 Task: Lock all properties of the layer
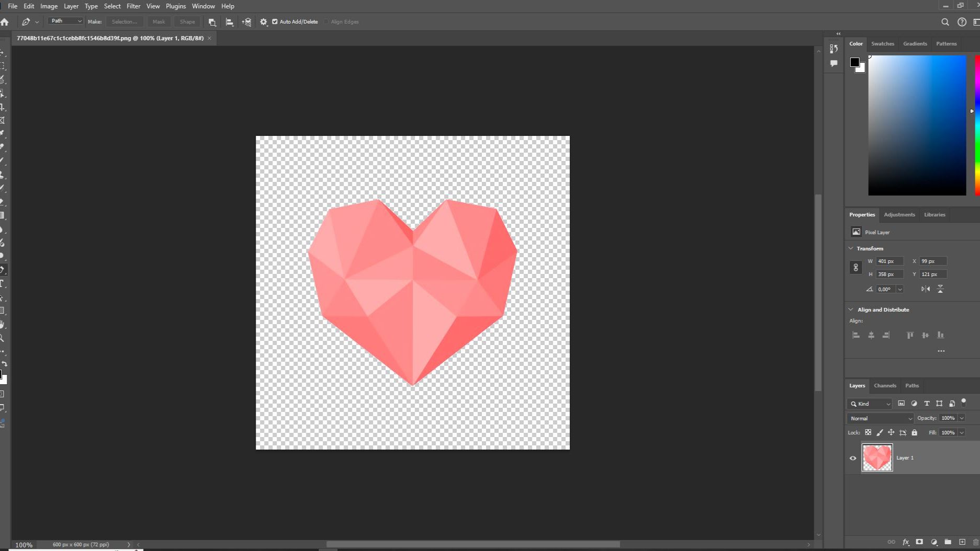click(915, 433)
